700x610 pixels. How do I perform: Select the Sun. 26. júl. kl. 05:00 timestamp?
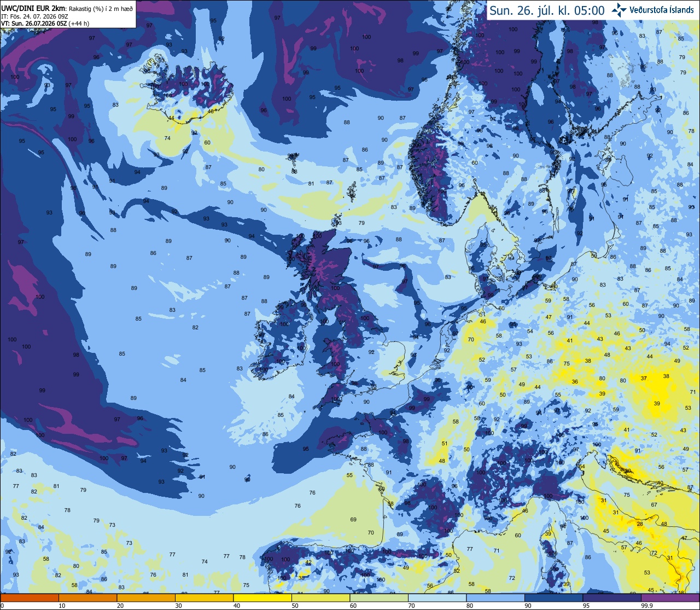547,10
